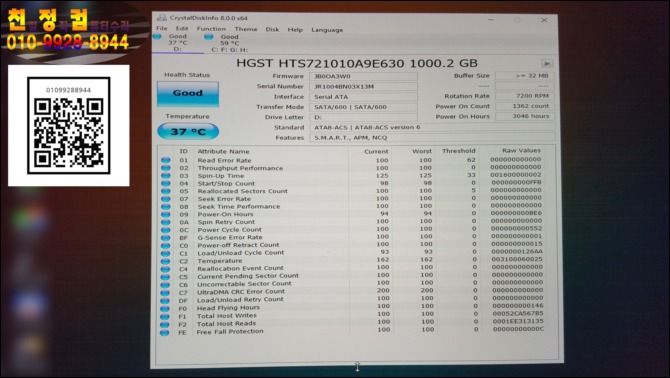Click Total Host Reads raw value
The width and height of the screenshot is (670, 378).
click(518, 321)
